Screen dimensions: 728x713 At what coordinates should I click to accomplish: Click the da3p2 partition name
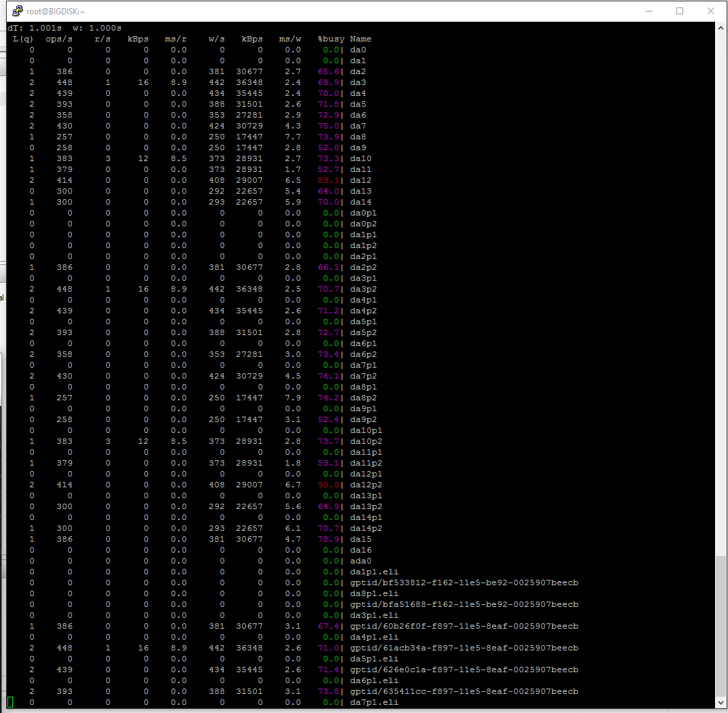click(x=364, y=289)
